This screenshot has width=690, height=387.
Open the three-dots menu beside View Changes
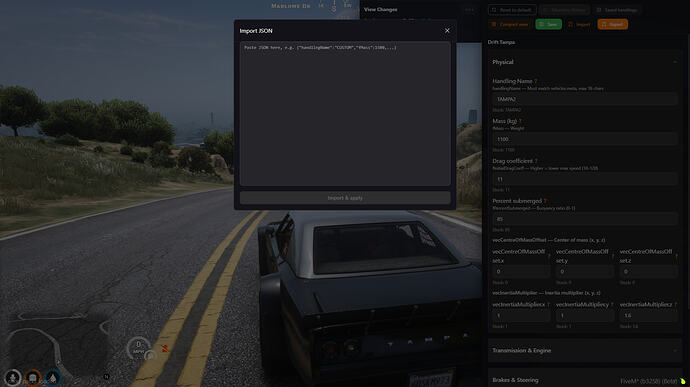[469, 9]
